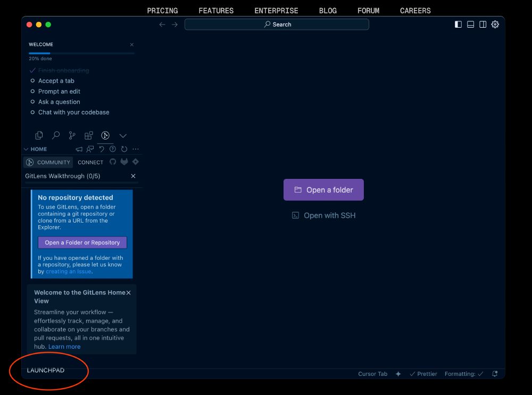Screen dimensions: 532x395
Task: Toggle the bottom panel layout icon
Action: tap(470, 24)
